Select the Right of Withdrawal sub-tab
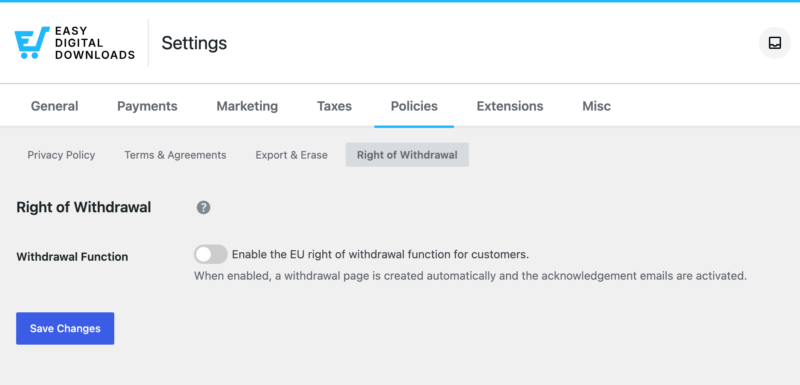Screen dimensions: 800x385 pos(407,155)
